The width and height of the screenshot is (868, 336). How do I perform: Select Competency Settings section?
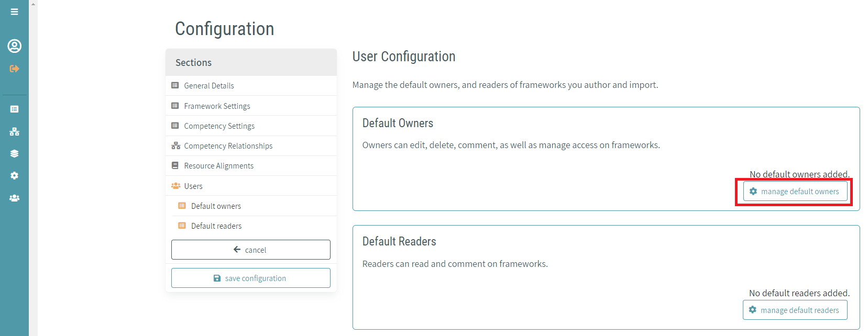pos(251,126)
